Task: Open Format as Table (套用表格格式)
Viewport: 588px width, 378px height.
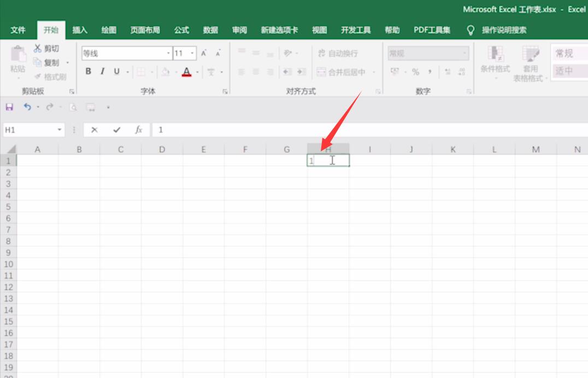Action: (x=530, y=64)
